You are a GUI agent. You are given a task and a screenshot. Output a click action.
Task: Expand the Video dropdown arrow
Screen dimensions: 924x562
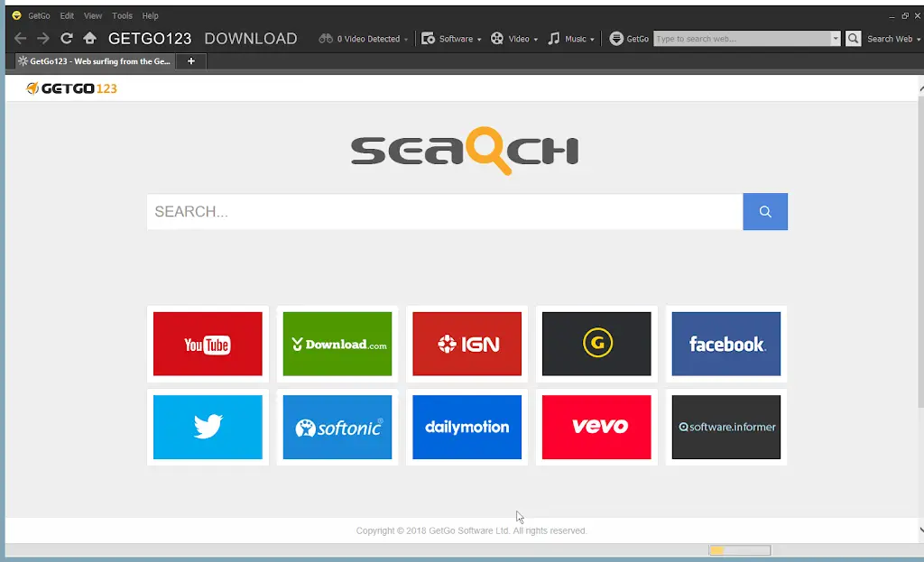(x=536, y=40)
